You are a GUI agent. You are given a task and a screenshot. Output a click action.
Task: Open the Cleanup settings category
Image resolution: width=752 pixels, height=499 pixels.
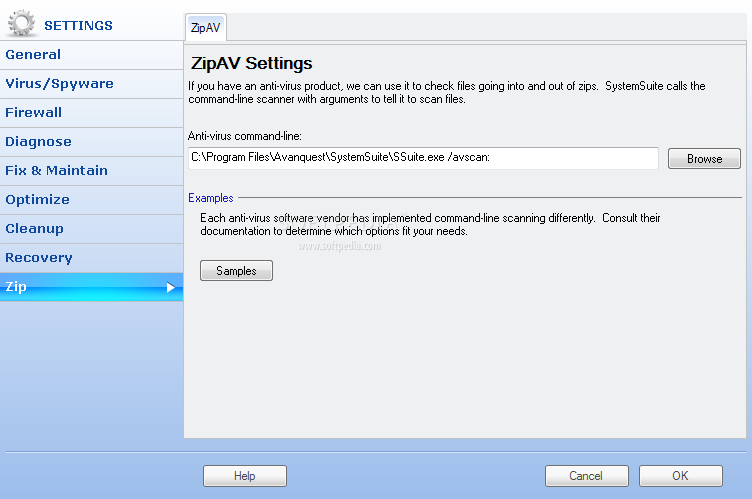click(91, 229)
